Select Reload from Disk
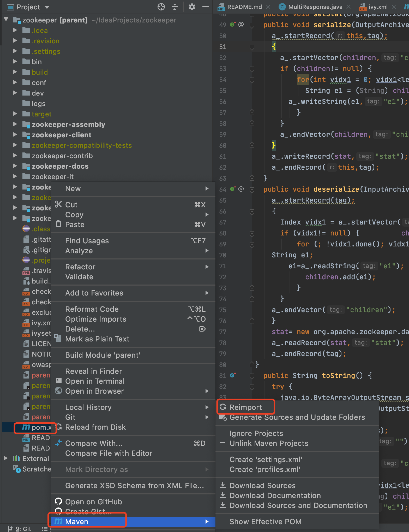The width and height of the screenshot is (409, 532). [133, 427]
